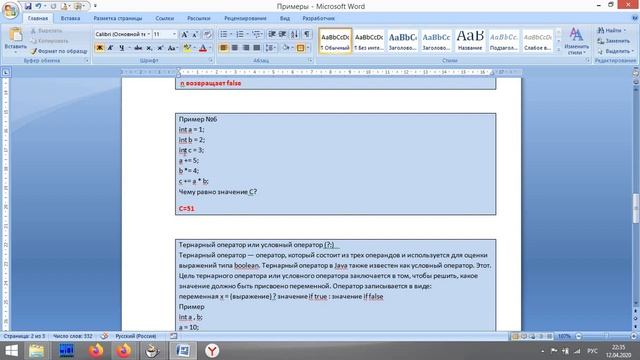Click Русский (Россия) language indicator
Screen dimensions: 640x360
136,336
